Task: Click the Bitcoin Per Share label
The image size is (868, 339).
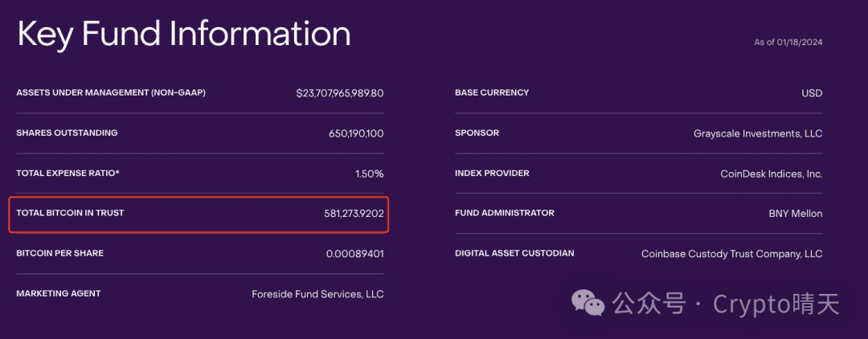Action: point(59,253)
